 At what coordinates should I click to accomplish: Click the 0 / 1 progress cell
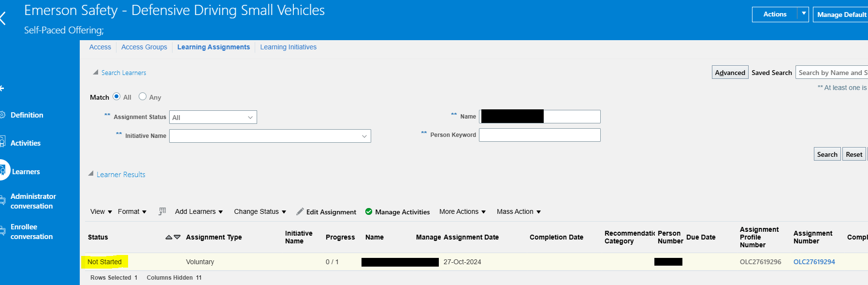coord(332,262)
